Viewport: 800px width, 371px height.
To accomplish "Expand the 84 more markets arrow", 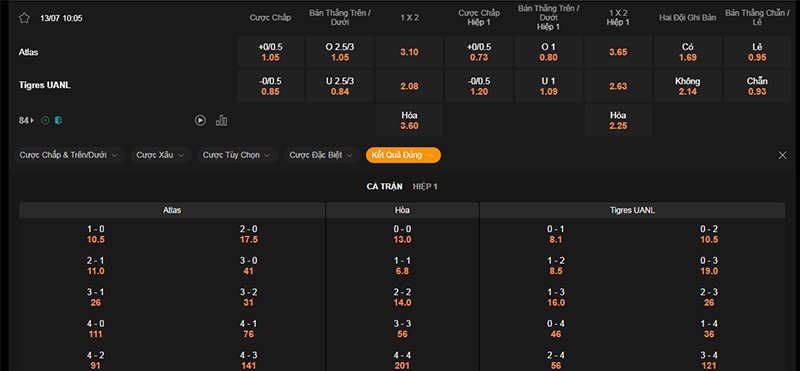I will 27,120.
